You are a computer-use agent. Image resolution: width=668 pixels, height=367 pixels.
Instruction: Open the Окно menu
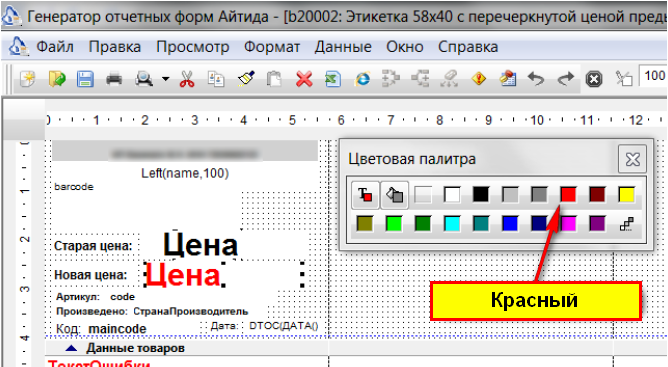[x=405, y=47]
